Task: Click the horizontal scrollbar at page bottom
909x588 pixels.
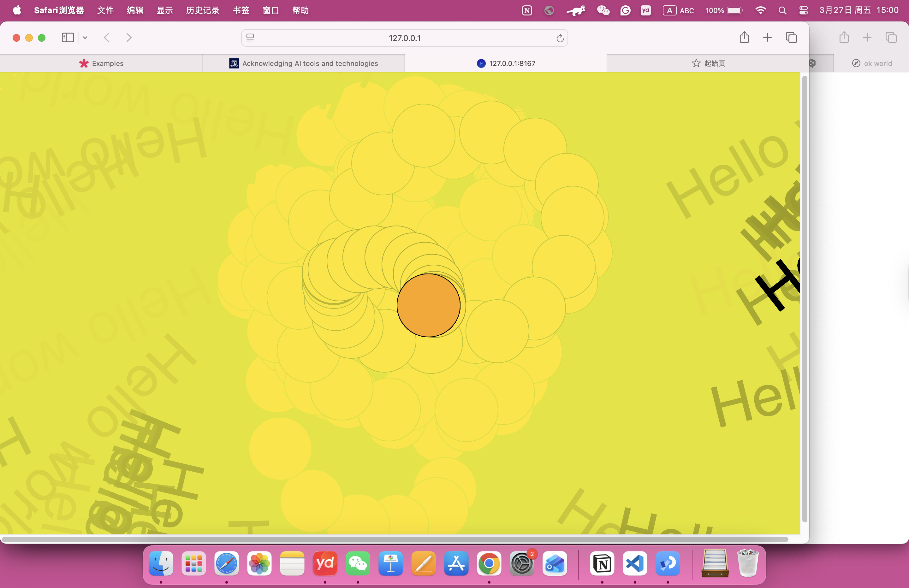Action: pyautogui.click(x=395, y=539)
